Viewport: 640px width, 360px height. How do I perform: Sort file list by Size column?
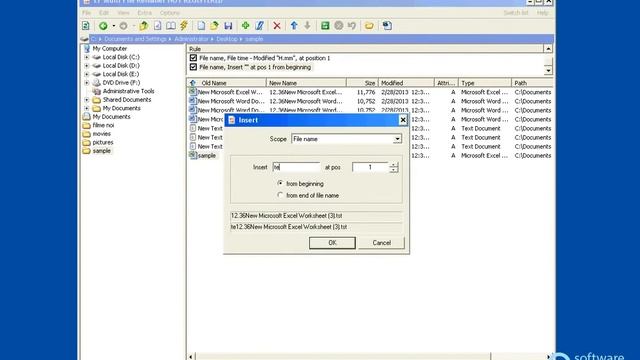(362, 83)
